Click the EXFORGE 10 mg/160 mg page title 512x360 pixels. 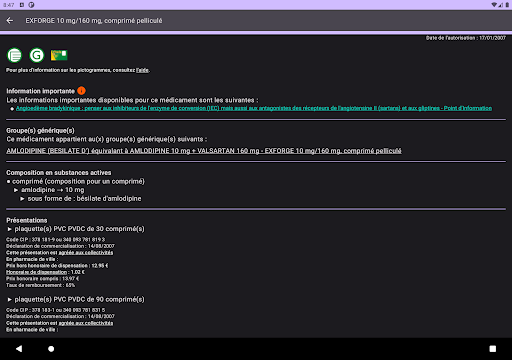tap(94, 21)
